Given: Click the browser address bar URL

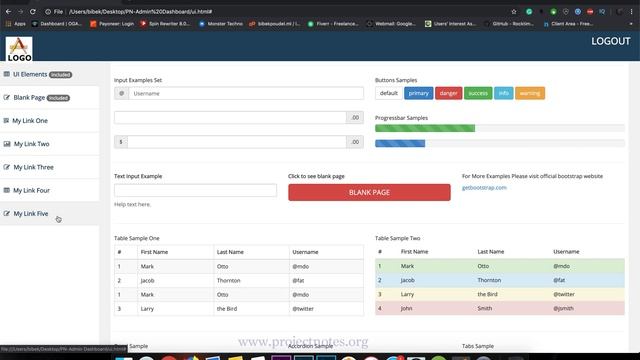Looking at the screenshot, I should 140,11.
